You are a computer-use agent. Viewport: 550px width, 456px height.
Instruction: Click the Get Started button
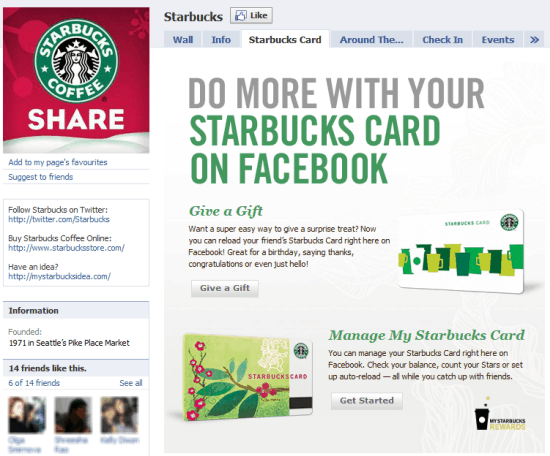pyautogui.click(x=367, y=401)
